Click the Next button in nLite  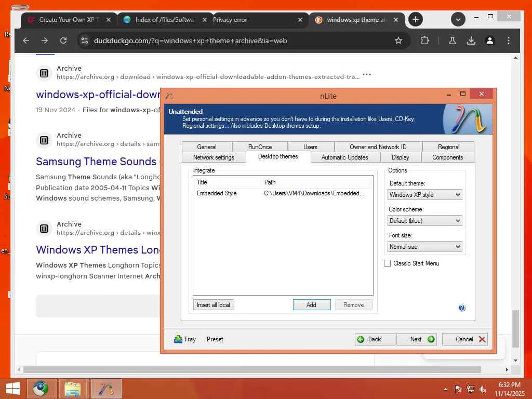[x=417, y=339]
